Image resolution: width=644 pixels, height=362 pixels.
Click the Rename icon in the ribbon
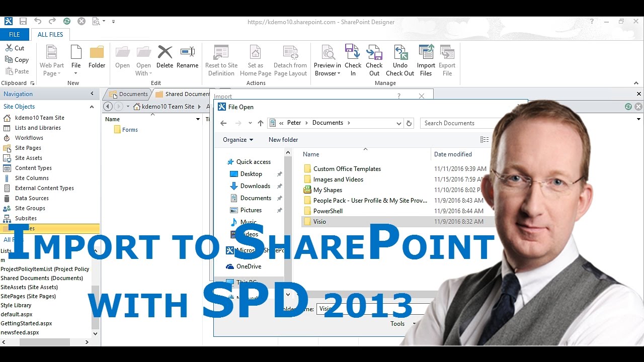click(x=187, y=52)
